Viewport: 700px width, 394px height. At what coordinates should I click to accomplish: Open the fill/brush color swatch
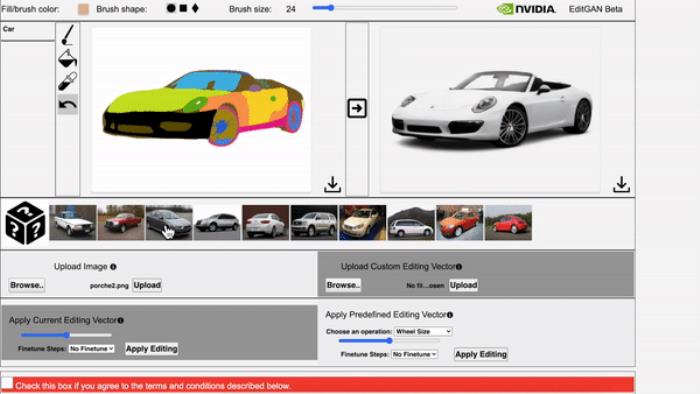coord(83,9)
